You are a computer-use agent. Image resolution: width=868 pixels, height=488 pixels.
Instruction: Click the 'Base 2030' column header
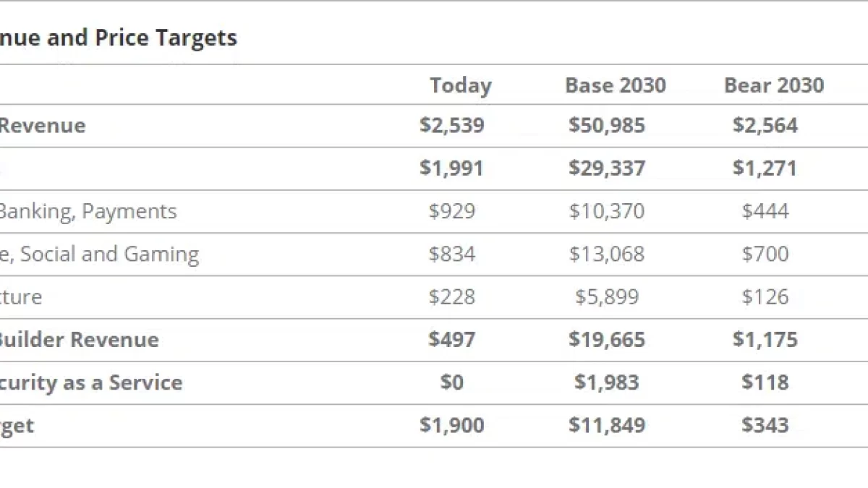[615, 85]
